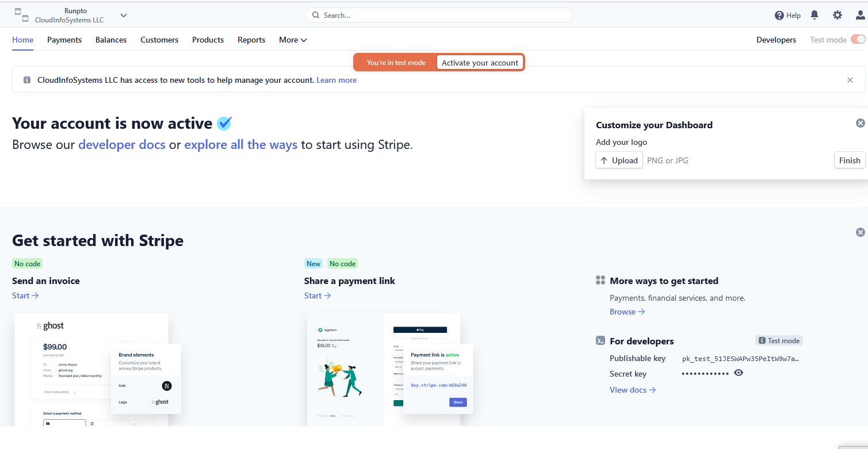Disable Test mode with the toggle

click(x=858, y=39)
